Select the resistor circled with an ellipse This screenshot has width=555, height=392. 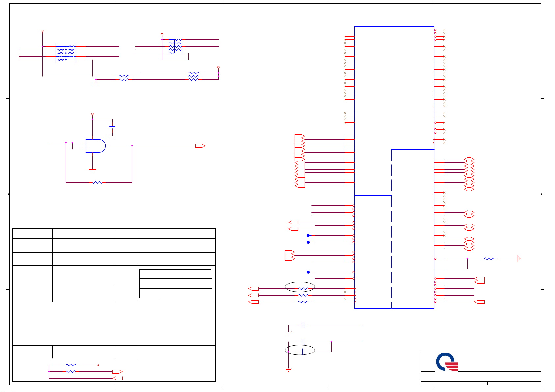[303, 289]
